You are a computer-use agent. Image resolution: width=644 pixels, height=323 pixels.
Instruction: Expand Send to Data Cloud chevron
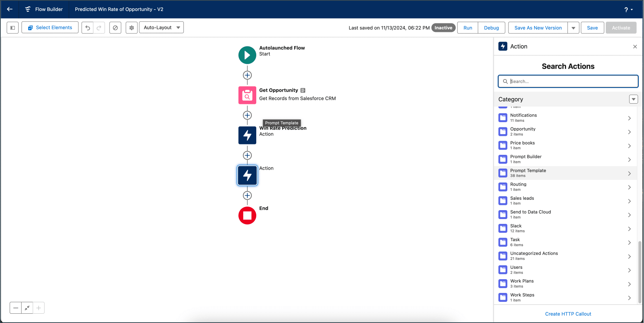pyautogui.click(x=629, y=215)
